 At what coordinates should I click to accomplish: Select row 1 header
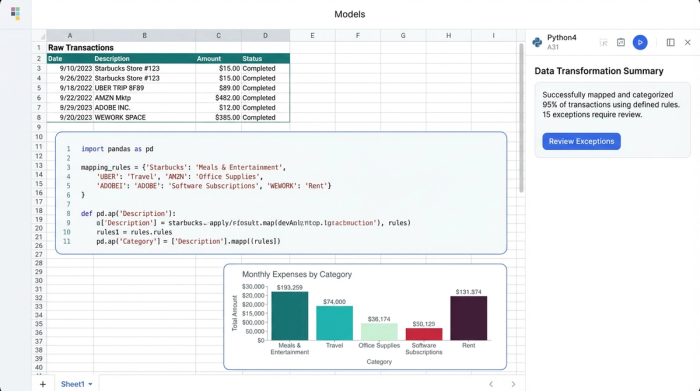[x=39, y=48]
